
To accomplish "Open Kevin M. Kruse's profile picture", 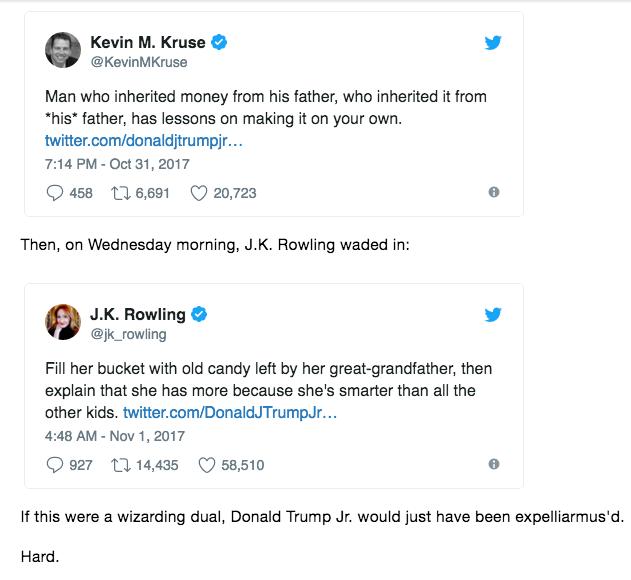I will pos(63,50).
